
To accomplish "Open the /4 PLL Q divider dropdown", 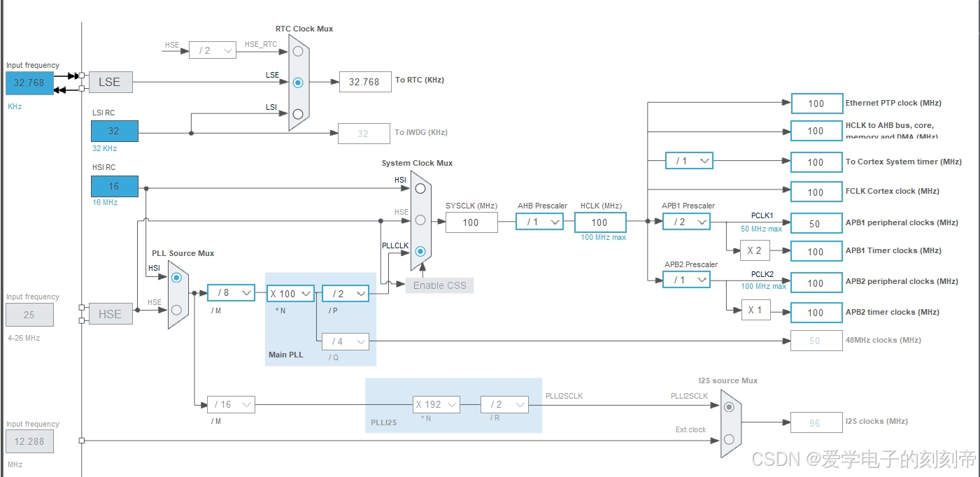I will coord(346,341).
